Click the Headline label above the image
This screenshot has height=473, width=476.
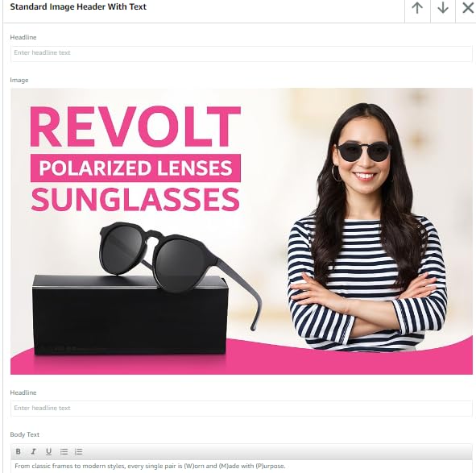23,37
